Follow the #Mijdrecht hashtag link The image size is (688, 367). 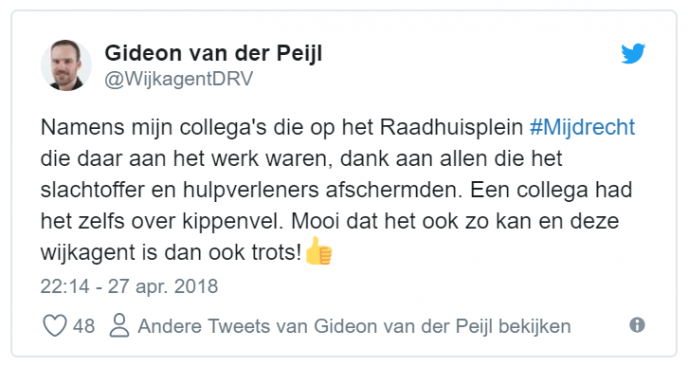582,127
